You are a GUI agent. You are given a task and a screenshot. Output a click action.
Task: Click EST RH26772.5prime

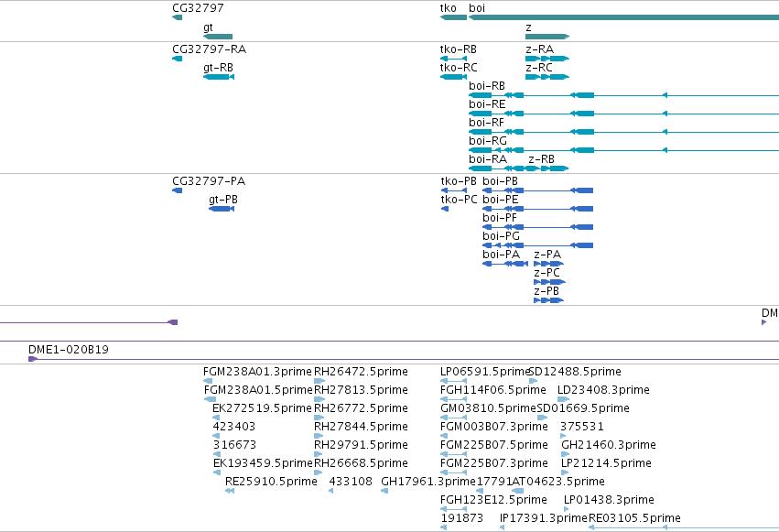click(319, 418)
